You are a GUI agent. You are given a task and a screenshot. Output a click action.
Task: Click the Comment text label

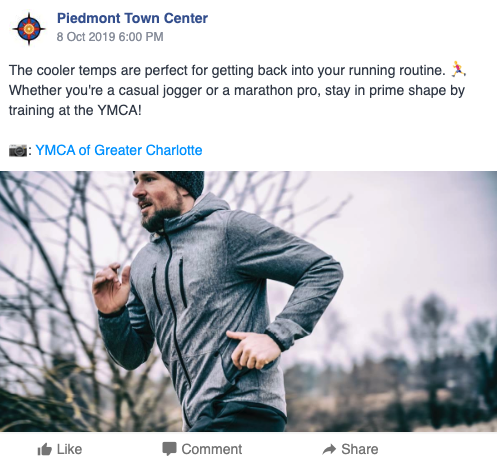(212, 449)
